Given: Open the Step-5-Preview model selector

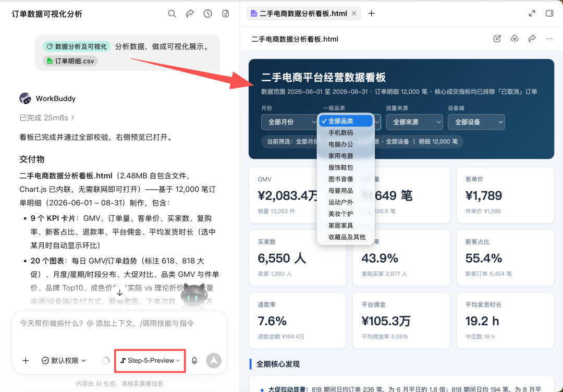Looking at the screenshot, I should tap(150, 360).
